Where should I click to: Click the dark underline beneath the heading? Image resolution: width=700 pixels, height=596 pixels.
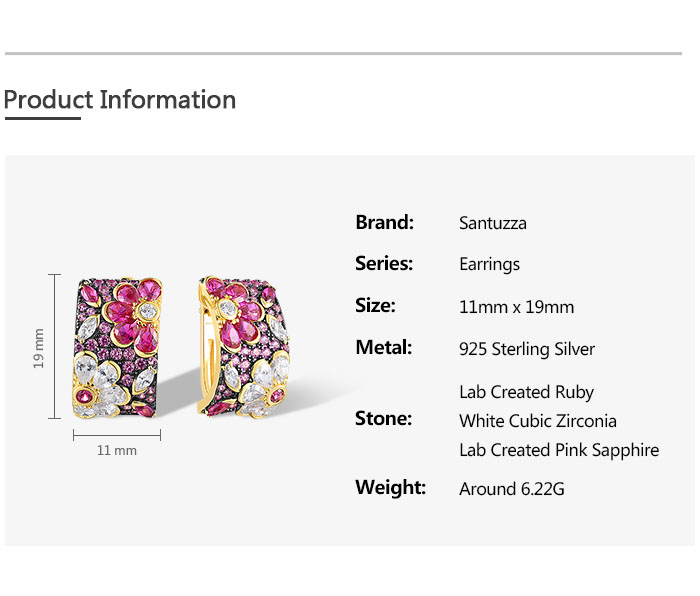coord(42,119)
